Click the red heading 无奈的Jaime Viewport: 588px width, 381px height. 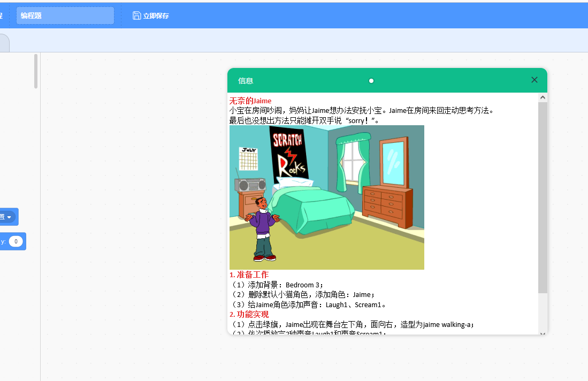tap(250, 101)
